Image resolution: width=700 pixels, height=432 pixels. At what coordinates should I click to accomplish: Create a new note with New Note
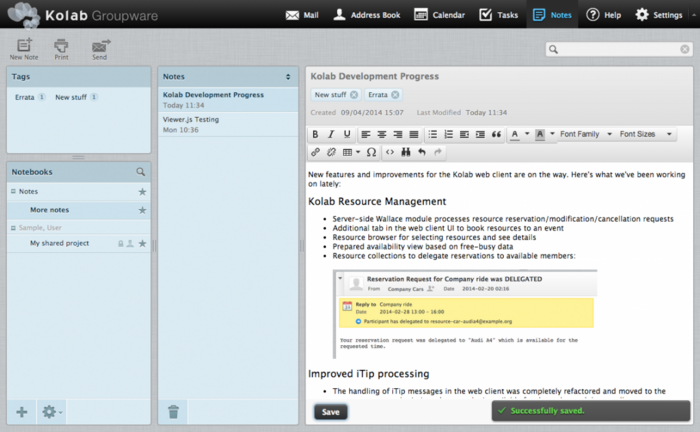tap(23, 48)
